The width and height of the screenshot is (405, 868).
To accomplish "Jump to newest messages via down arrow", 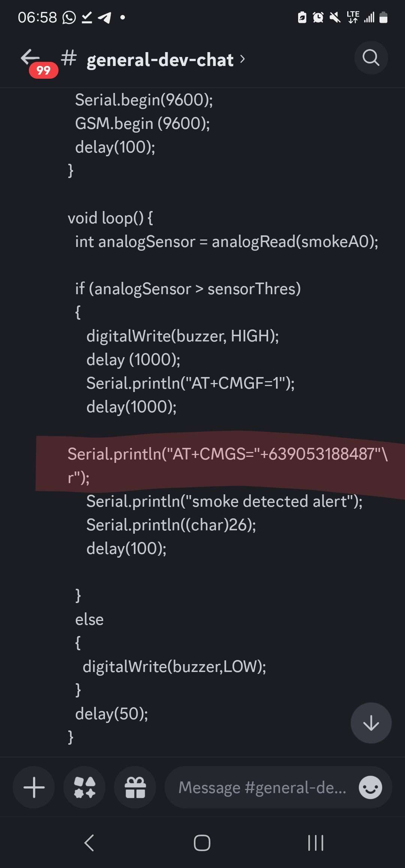I will point(370,723).
